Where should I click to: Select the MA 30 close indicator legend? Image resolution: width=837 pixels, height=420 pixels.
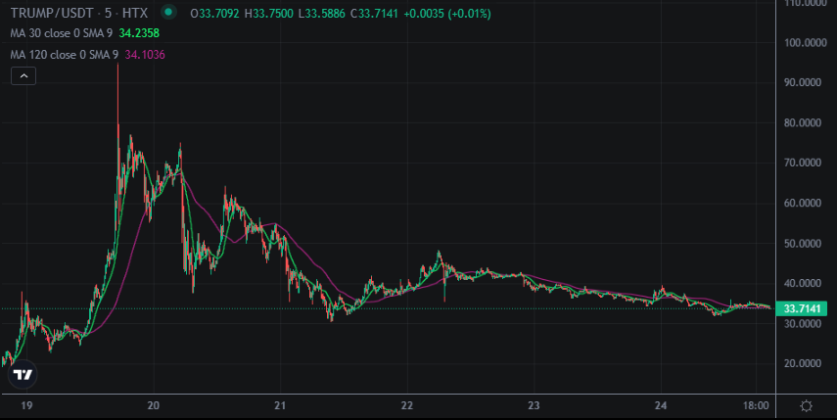(x=61, y=33)
